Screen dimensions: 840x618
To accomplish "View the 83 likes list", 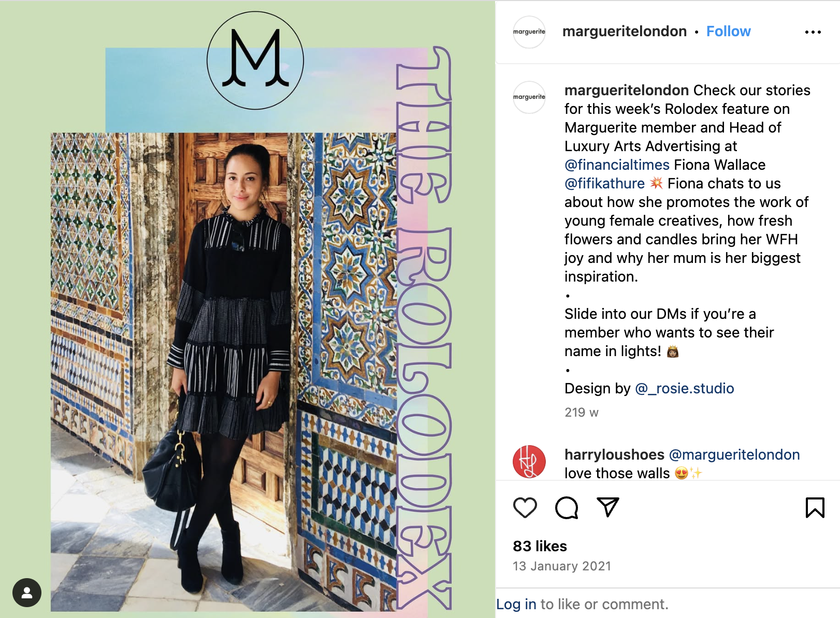I will [x=540, y=546].
